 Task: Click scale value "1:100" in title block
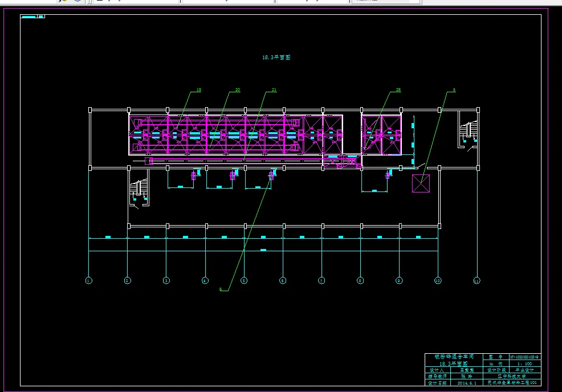click(525, 364)
